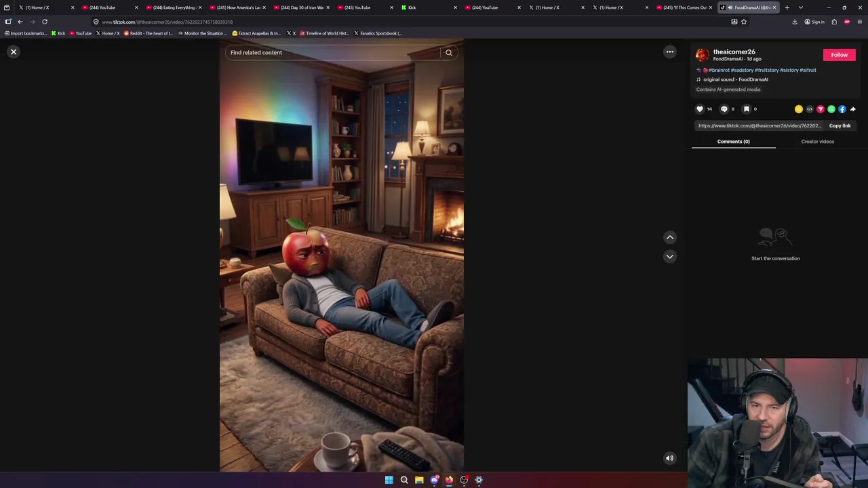This screenshot has width=868, height=488.
Task: Open the browser extensions icon
Action: click(x=834, y=22)
